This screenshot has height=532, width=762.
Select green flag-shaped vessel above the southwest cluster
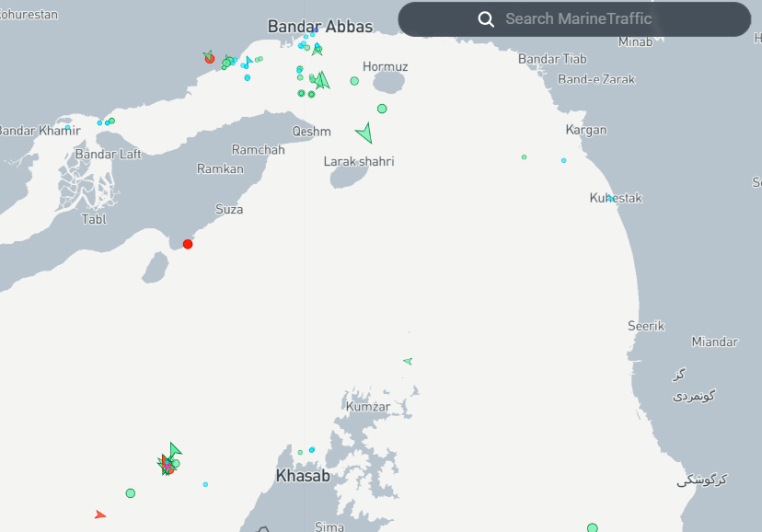(175, 449)
